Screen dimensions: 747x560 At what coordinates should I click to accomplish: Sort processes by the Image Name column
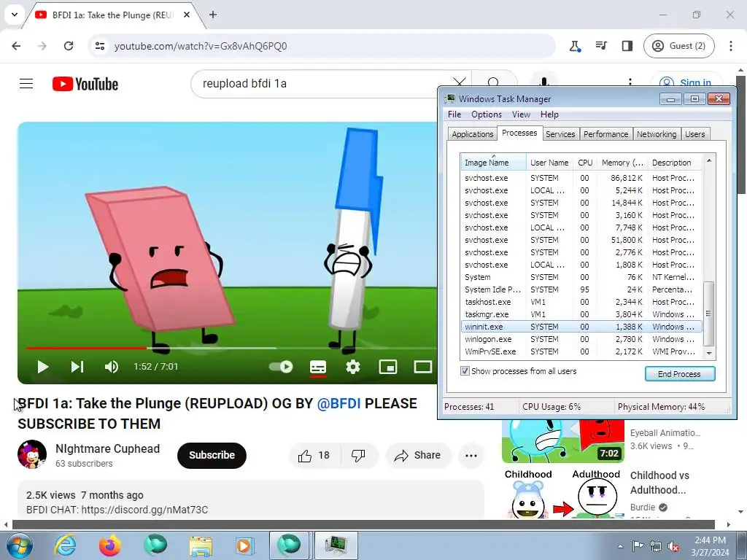494,163
